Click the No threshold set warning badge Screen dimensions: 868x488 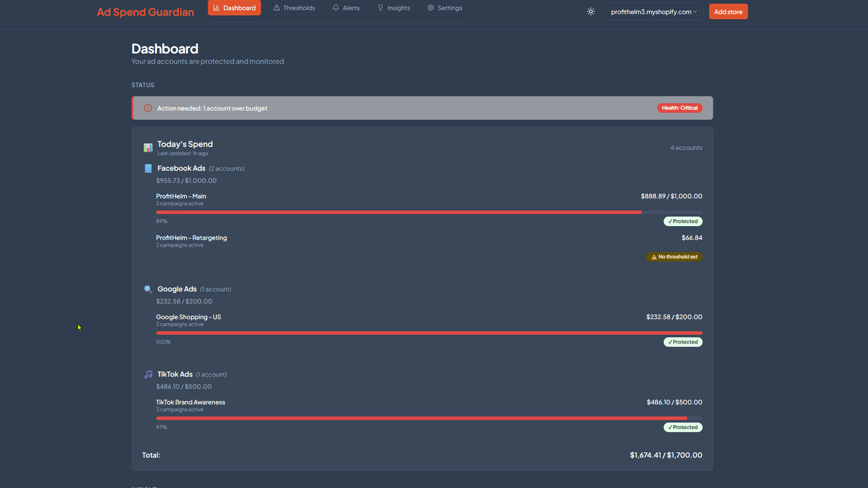(674, 256)
